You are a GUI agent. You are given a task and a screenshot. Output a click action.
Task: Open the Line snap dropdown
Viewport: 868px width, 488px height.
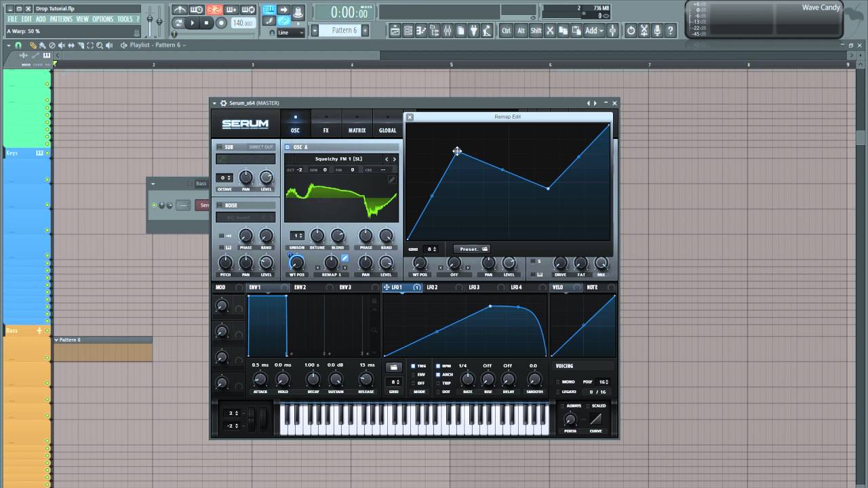[292, 33]
